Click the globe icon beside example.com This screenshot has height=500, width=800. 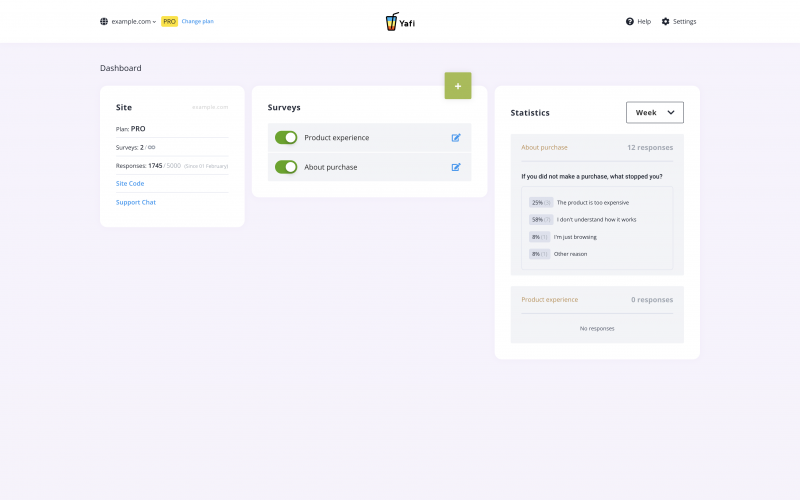tap(104, 21)
